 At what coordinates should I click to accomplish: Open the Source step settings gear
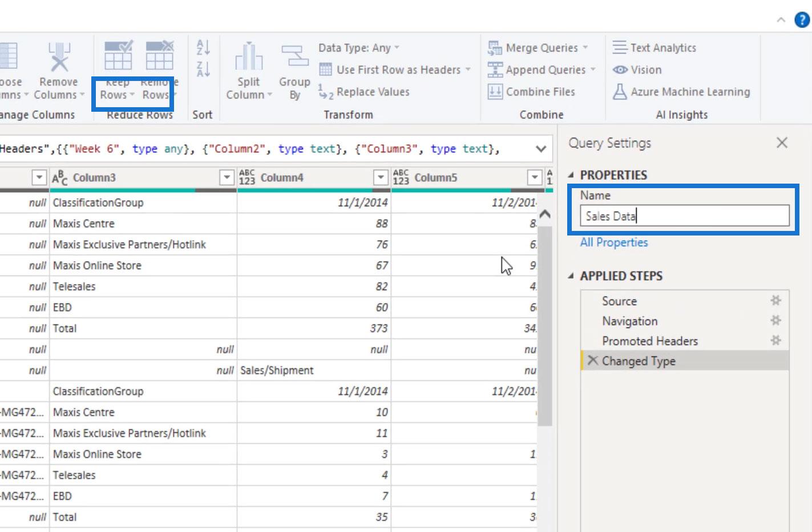click(x=775, y=300)
